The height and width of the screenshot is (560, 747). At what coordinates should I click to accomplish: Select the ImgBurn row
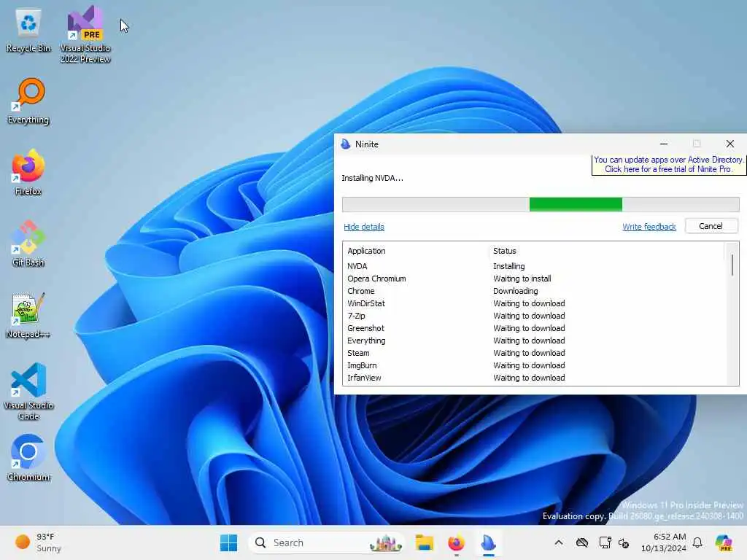click(x=535, y=365)
